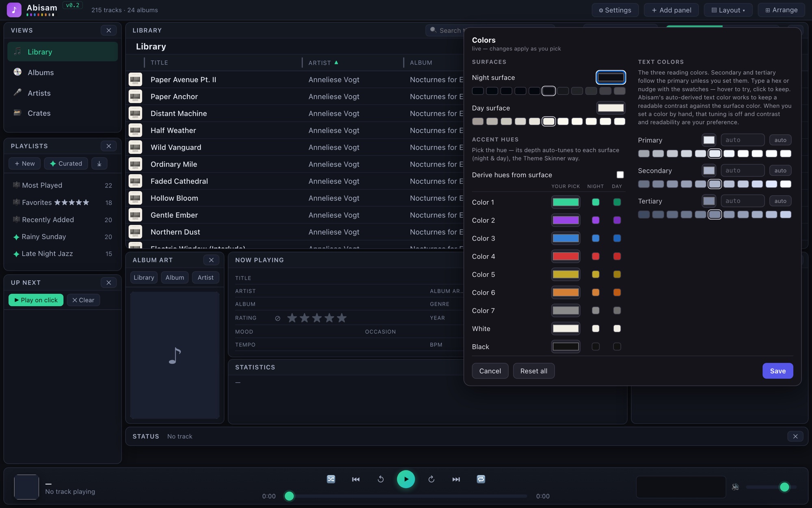Click the Arrange button

click(781, 10)
